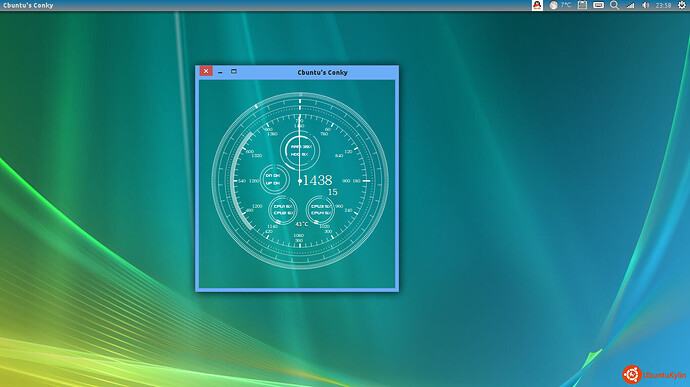Close the Cbuntu's Conky window

pos(206,71)
